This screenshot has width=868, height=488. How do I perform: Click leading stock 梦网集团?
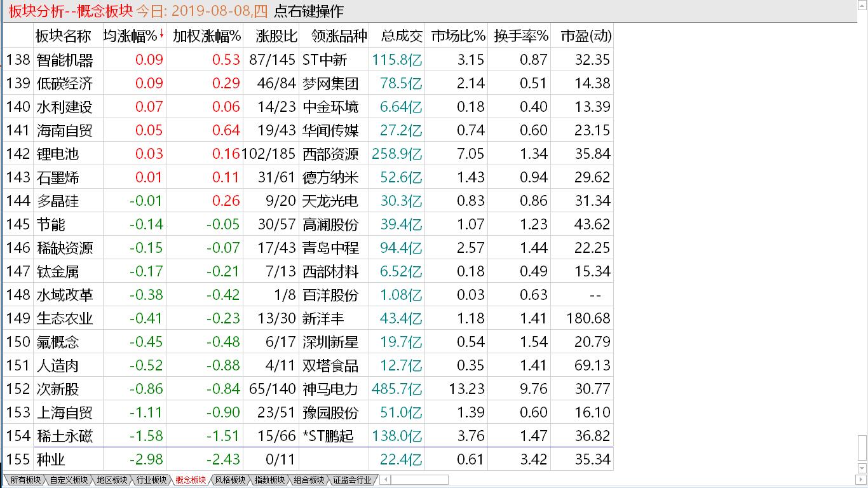click(330, 83)
